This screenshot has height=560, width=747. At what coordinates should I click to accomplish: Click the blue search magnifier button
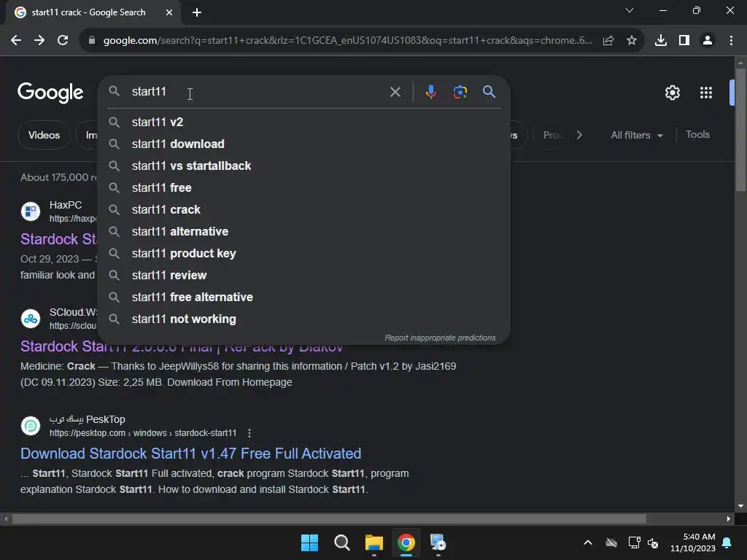489,91
